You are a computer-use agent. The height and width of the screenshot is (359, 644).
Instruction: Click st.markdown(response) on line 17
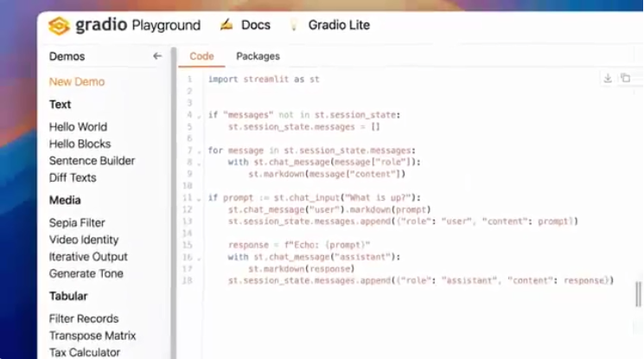[302, 269]
